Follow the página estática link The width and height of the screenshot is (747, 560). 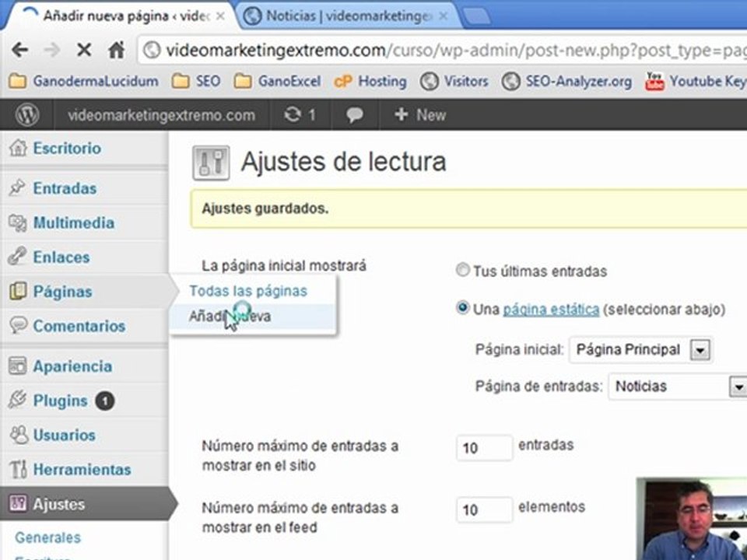click(x=551, y=310)
